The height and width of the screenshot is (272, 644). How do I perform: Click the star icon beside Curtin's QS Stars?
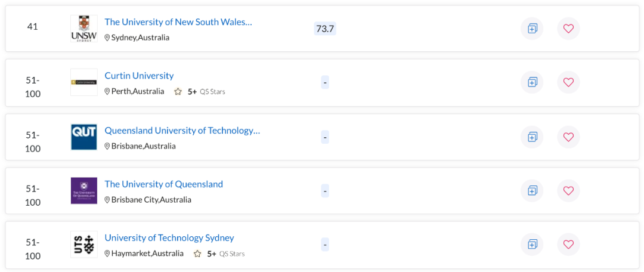pyautogui.click(x=178, y=92)
